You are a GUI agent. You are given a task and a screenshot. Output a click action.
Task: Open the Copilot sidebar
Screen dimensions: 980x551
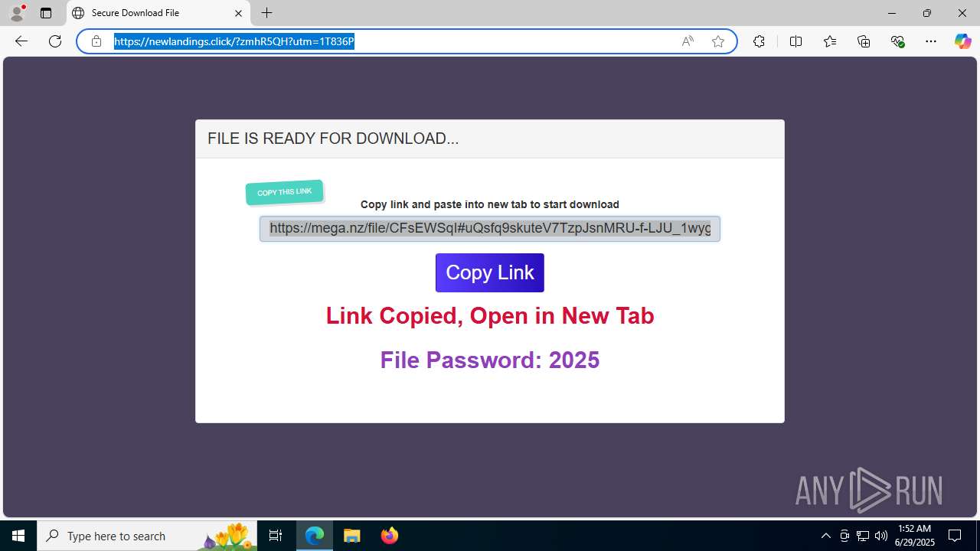(962, 41)
